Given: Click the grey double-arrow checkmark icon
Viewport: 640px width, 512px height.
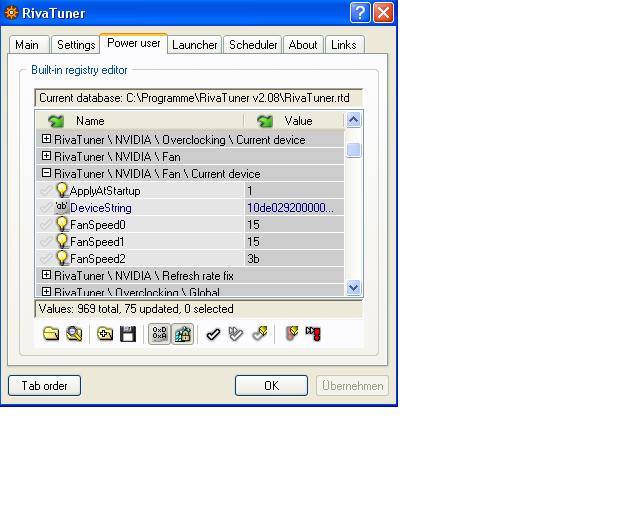Looking at the screenshot, I should point(236,334).
